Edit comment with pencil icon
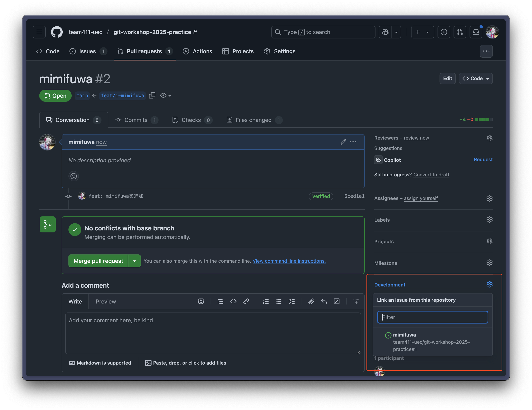532x410 pixels. pos(343,142)
